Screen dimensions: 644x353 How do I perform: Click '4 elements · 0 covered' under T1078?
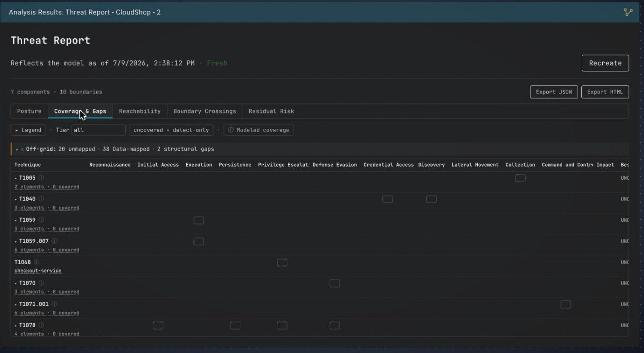47,334
